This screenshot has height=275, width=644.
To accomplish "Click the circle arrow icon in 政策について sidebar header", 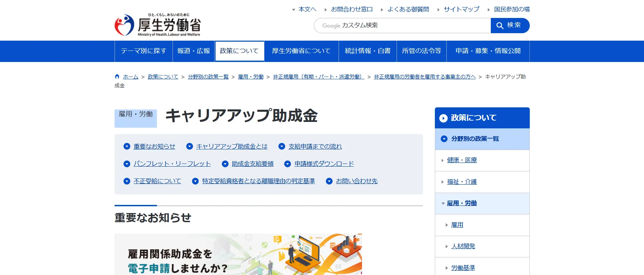I will (x=443, y=118).
